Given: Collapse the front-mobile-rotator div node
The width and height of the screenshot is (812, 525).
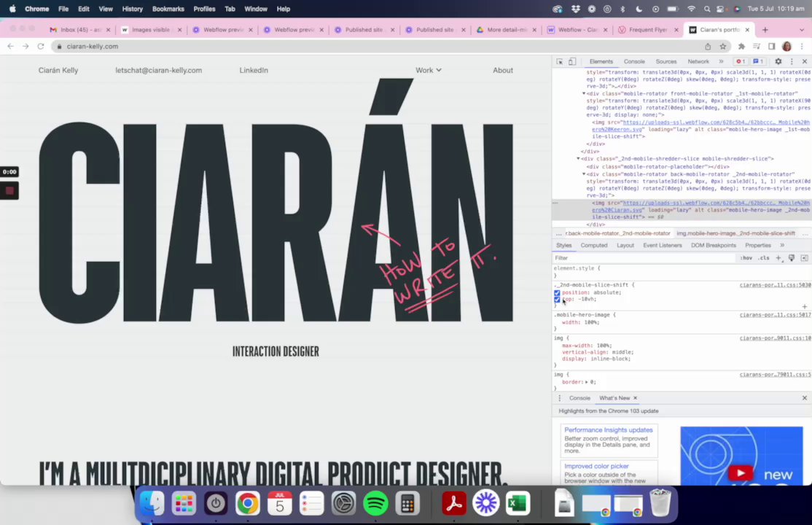Looking at the screenshot, I should click(584, 94).
